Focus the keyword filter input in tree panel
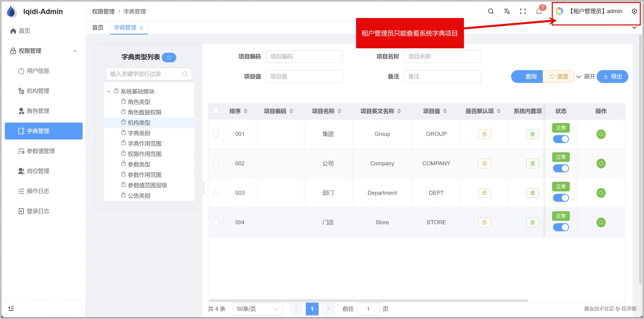Viewport: 644px width, 319px height. point(149,74)
